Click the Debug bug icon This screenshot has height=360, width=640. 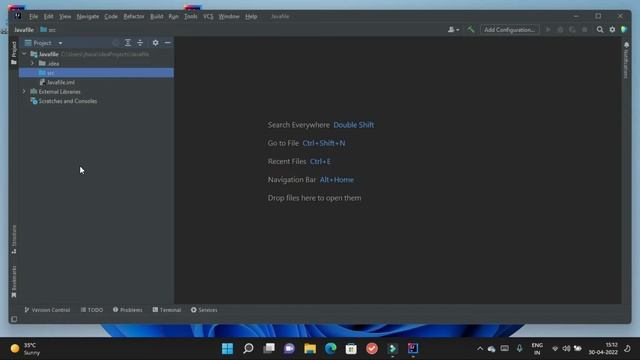click(x=560, y=30)
